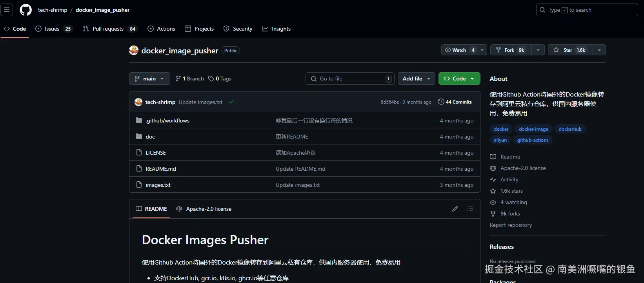Open the Code tab
644x283 pixels.
pos(15,29)
